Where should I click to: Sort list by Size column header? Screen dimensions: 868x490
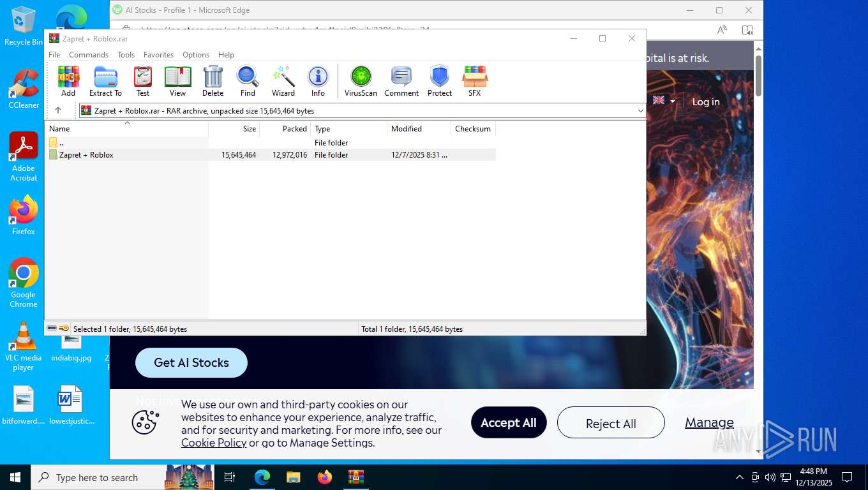(234, 129)
